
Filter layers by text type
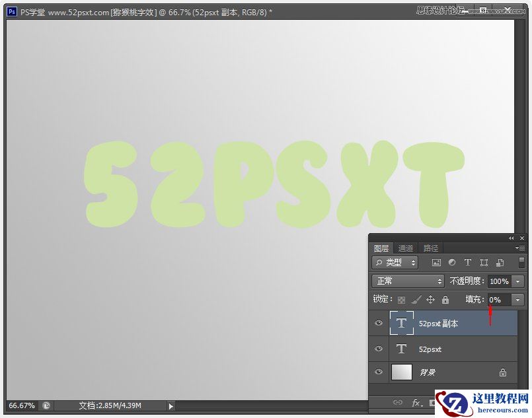[x=468, y=262]
